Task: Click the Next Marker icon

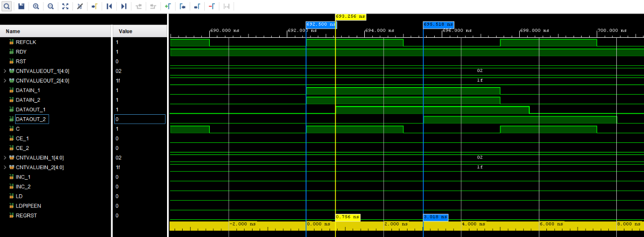Action: point(197,7)
